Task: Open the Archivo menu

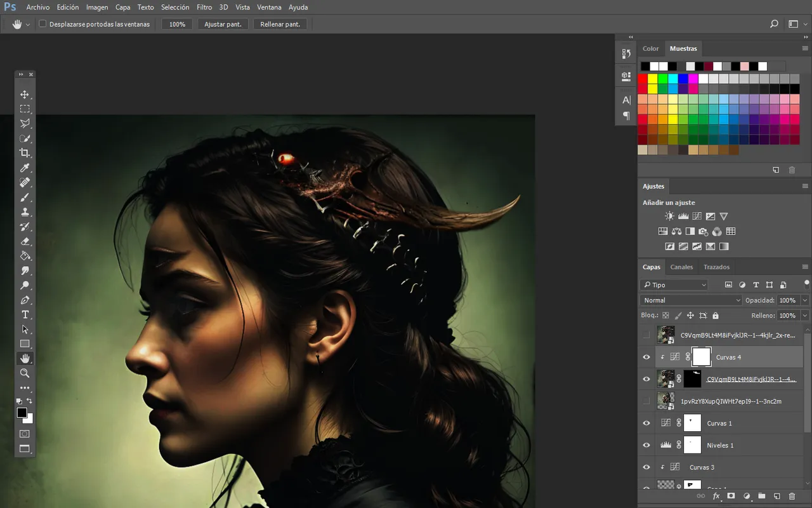Action: click(37, 7)
